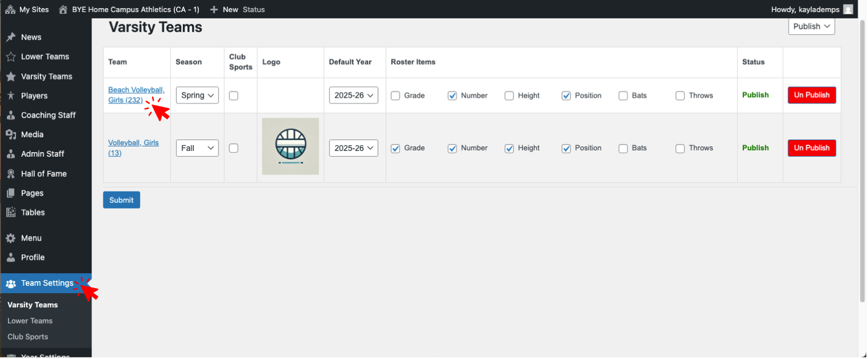Open Default Year dropdown for Volleyball, Girls

click(x=353, y=148)
